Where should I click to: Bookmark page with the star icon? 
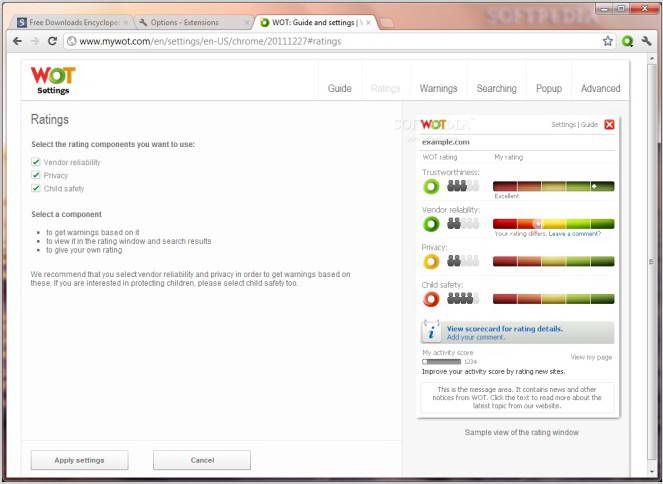click(x=608, y=41)
